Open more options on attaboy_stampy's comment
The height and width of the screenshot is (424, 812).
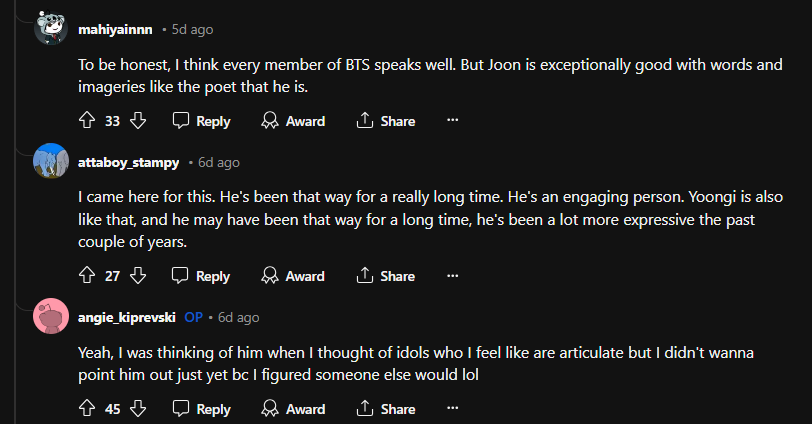click(x=452, y=276)
